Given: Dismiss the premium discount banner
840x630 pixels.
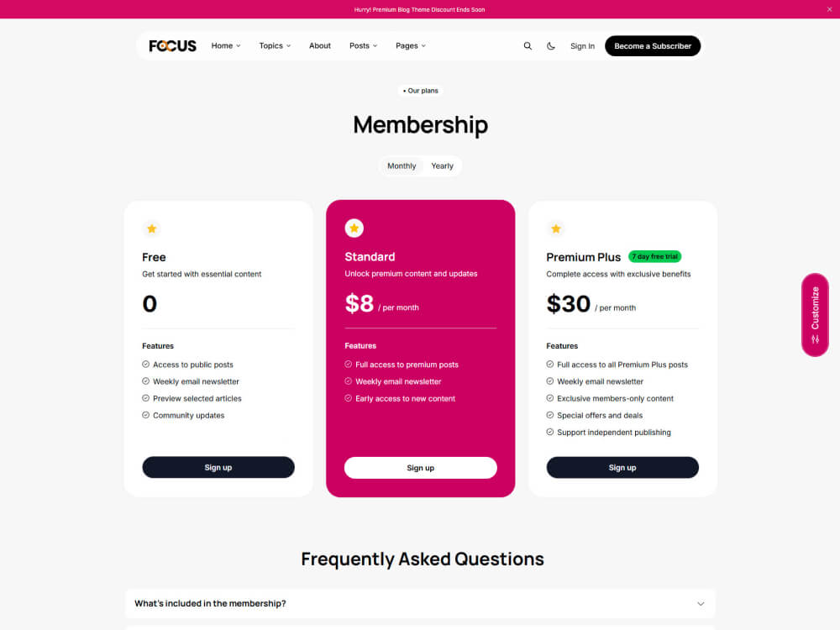Looking at the screenshot, I should tap(830, 9).
